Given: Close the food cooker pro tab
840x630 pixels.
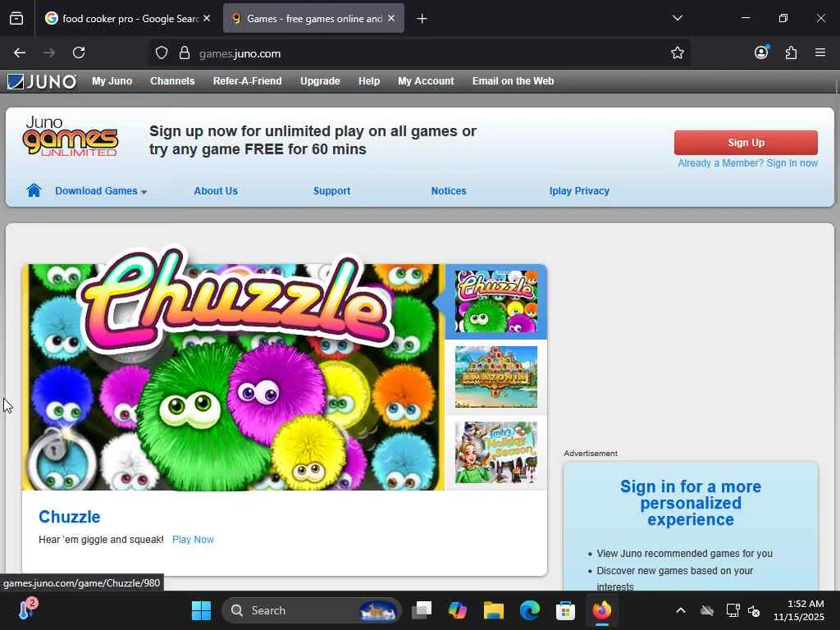Looking at the screenshot, I should point(207,18).
